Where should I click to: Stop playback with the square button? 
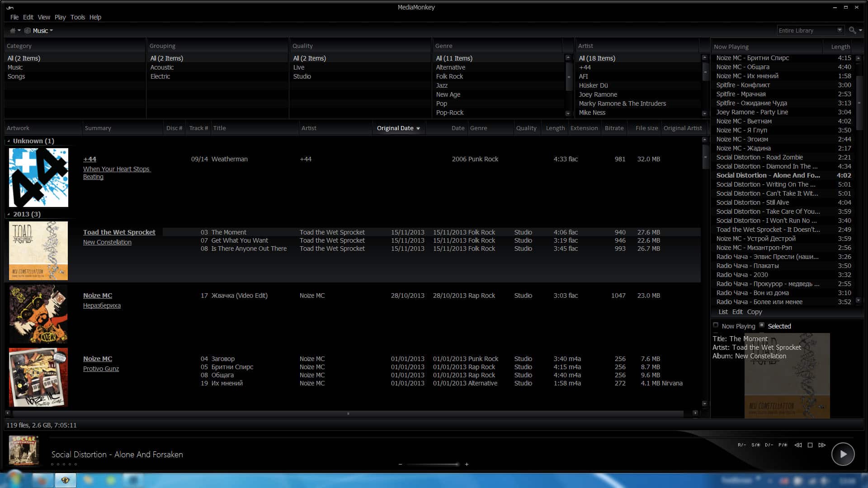810,445
